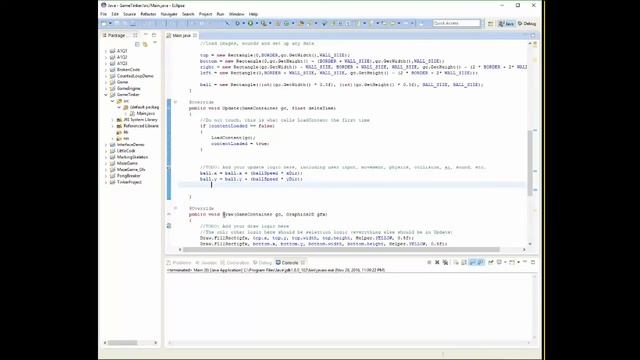Minimize the Package Explorer view
This screenshot has width=640, height=360.
click(x=146, y=35)
